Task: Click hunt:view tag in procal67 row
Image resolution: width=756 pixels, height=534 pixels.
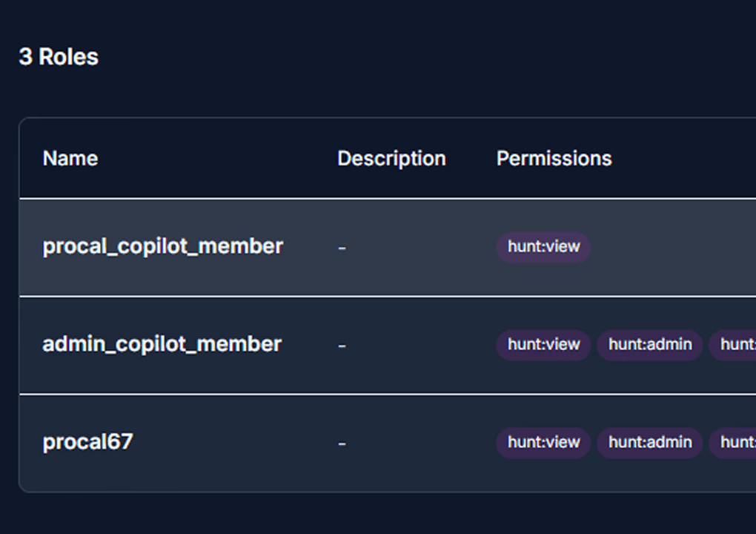Action: coord(543,443)
